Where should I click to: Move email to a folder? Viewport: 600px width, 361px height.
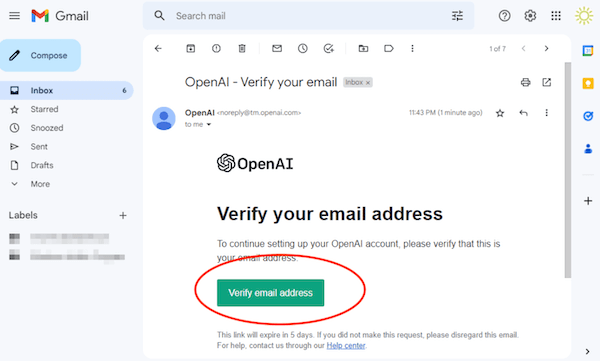(x=363, y=49)
